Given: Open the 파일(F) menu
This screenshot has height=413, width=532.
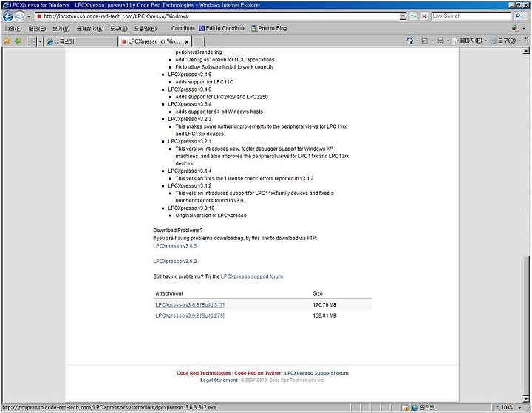Looking at the screenshot, I should [x=13, y=29].
